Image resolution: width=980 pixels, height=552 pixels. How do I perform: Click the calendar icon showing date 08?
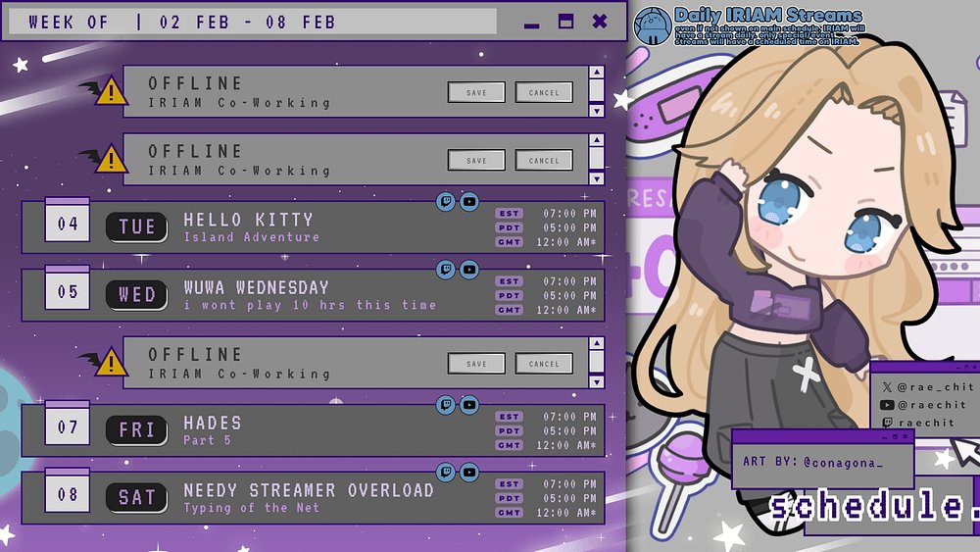[x=68, y=494]
